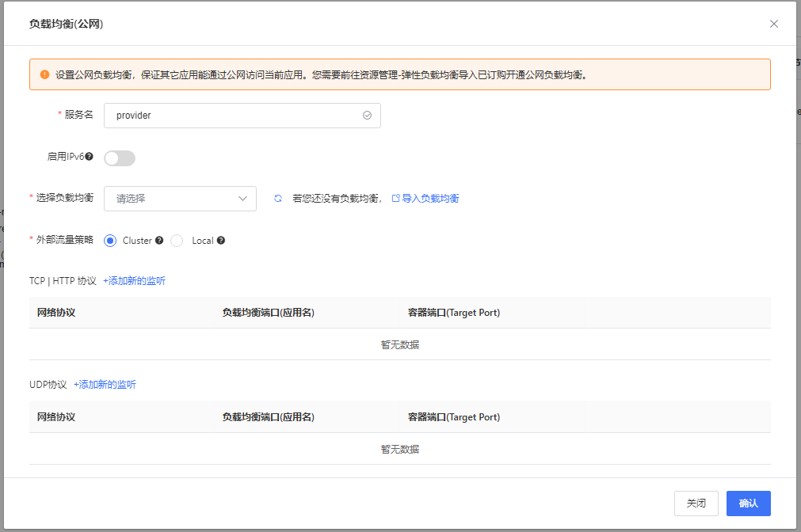Image resolution: width=801 pixels, height=532 pixels.
Task: Click 暂无数据 text in UDP table
Action: pos(400,450)
